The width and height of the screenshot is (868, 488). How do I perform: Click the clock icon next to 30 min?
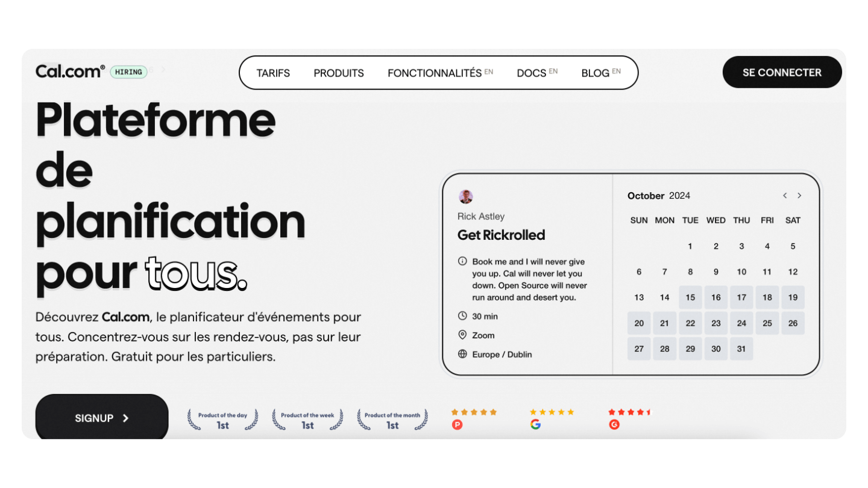coord(462,316)
